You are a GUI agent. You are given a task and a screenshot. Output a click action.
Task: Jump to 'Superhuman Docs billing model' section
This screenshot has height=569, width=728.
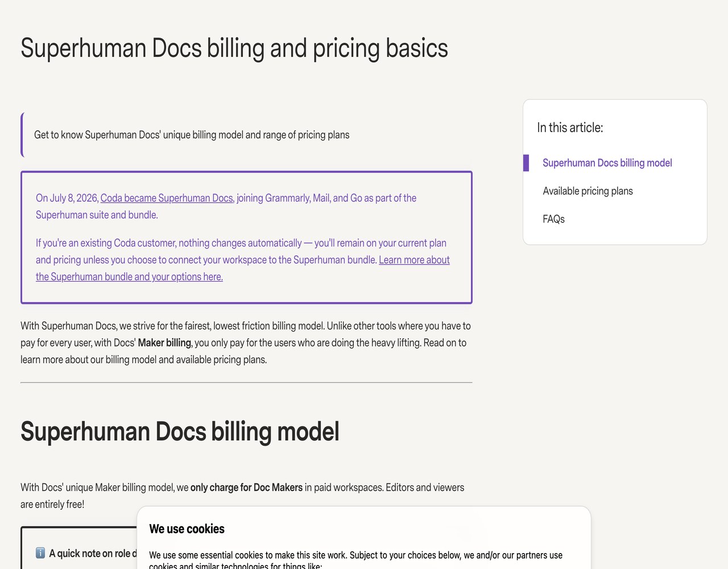pos(607,163)
